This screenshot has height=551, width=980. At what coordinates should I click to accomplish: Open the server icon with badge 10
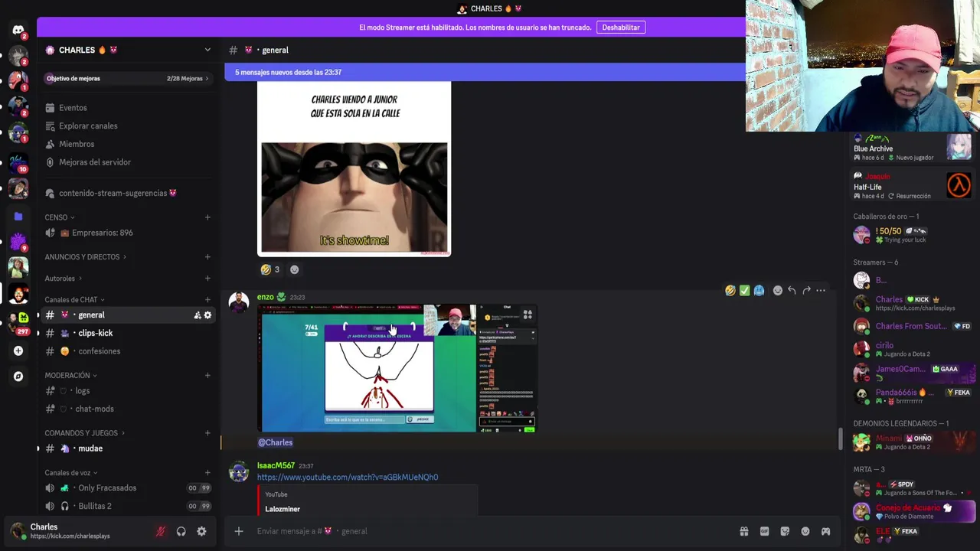(18, 162)
